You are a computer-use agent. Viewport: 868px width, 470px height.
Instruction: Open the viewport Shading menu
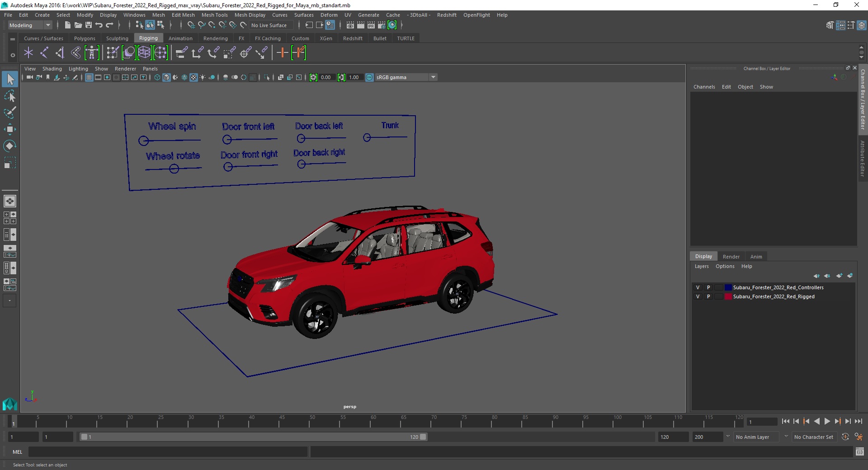point(52,69)
